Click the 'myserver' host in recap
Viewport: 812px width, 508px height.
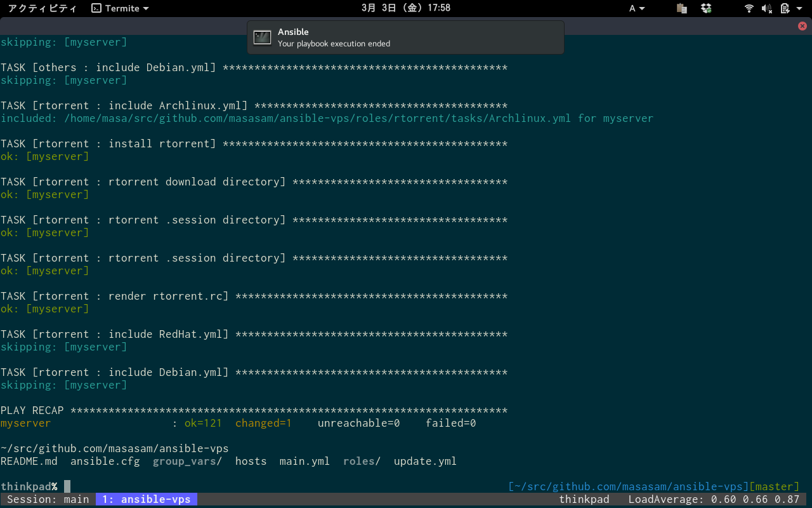tap(25, 423)
